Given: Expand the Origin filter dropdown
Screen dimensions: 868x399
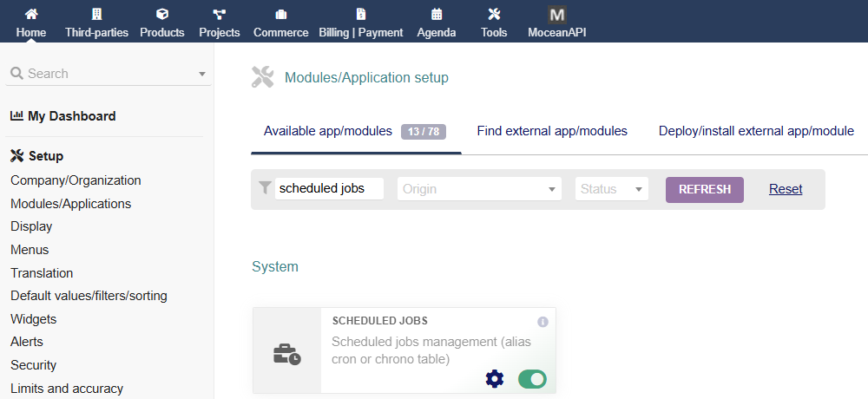Looking at the screenshot, I should click(x=479, y=189).
